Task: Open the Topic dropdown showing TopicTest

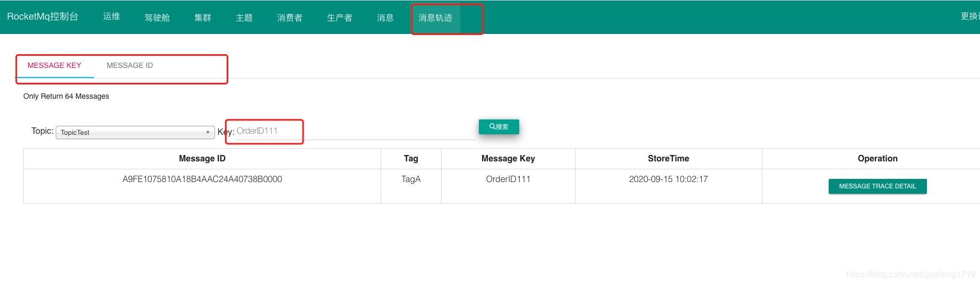Action: pos(135,132)
